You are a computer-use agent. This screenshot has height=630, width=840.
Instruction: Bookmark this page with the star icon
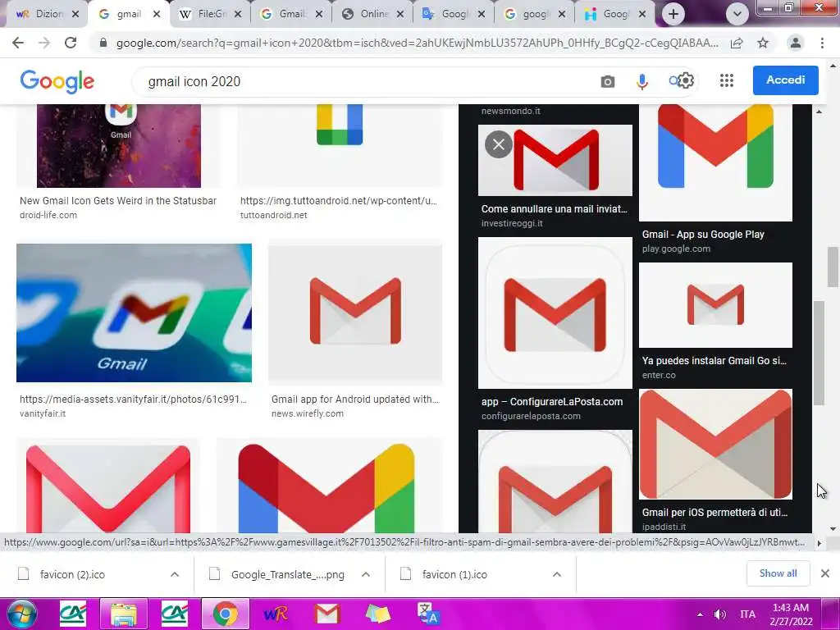[x=763, y=43]
